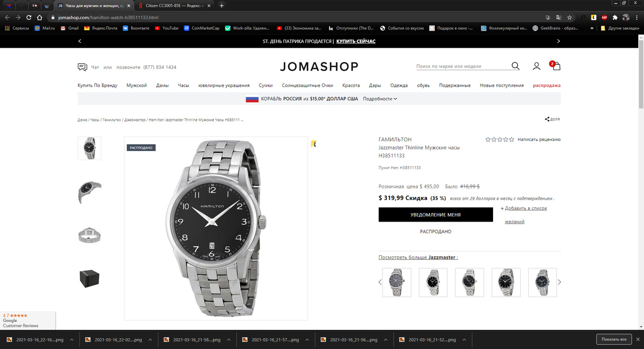The width and height of the screenshot is (644, 349).
Task: Click Добавить в список желаний link
Action: (524, 215)
